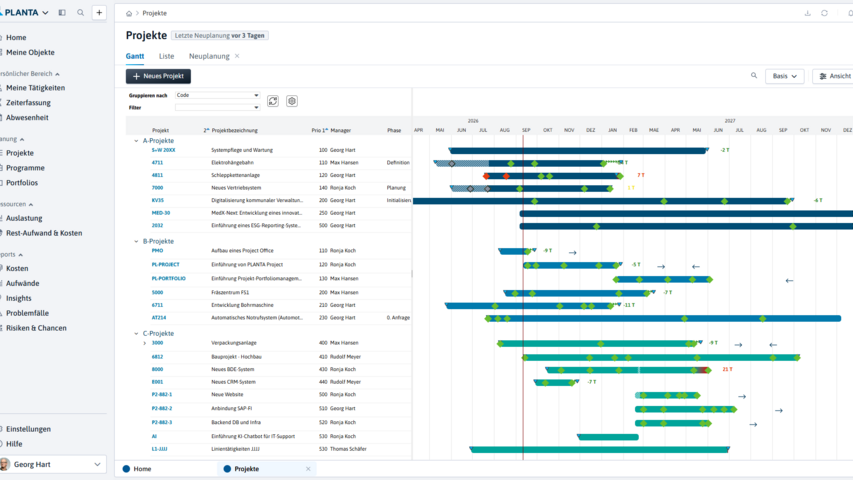853x480 pixels.
Task: Click right arrow in PMO row
Action: pos(572,253)
